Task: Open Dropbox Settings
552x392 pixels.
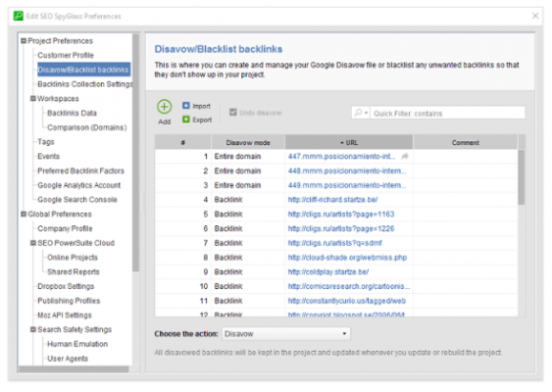Action: pos(66,286)
